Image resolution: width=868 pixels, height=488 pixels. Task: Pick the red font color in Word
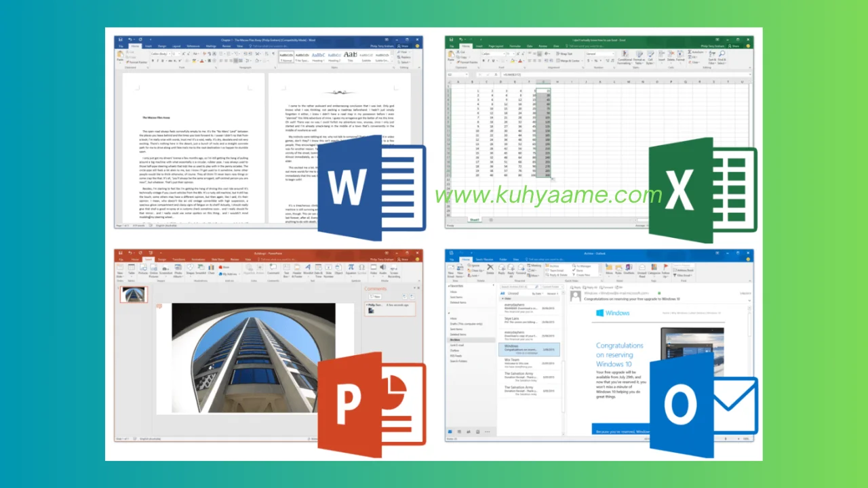point(201,60)
